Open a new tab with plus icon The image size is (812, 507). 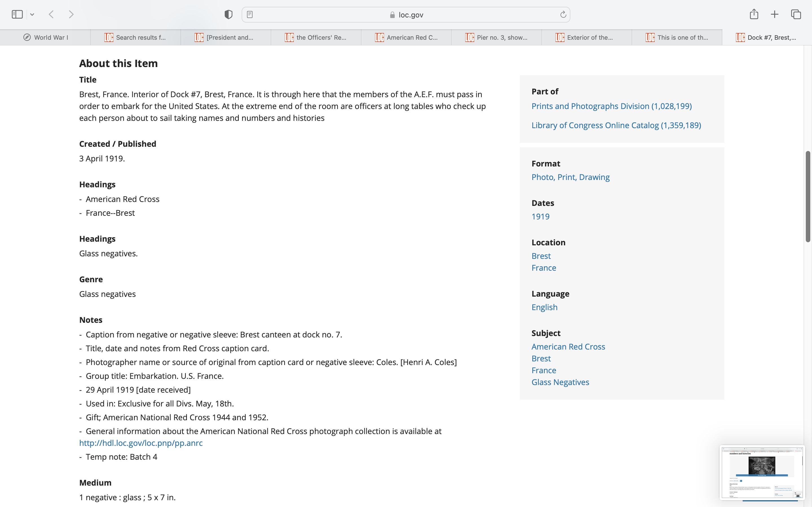point(775,14)
